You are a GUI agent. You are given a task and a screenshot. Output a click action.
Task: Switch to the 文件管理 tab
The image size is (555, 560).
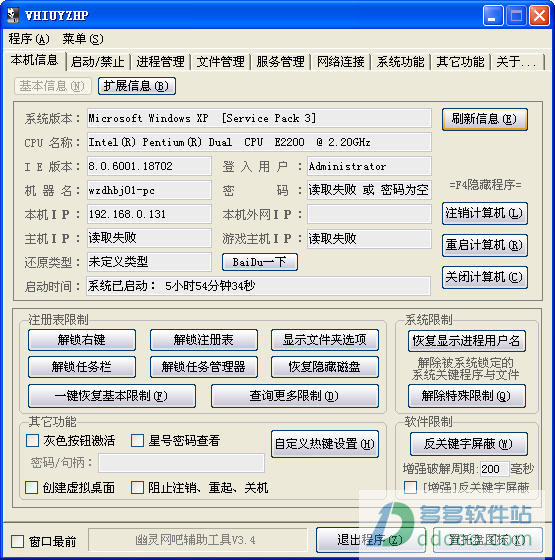(x=220, y=62)
